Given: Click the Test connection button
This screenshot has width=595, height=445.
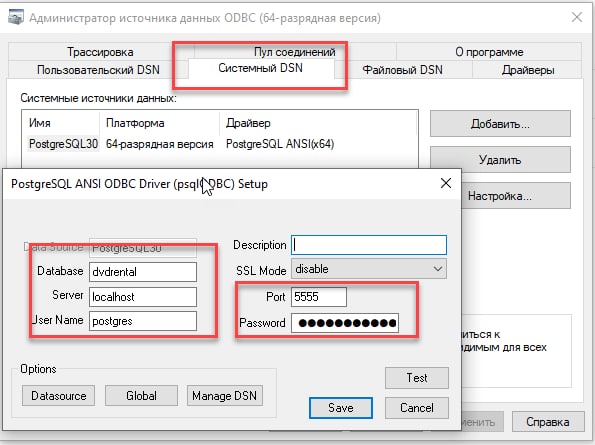Looking at the screenshot, I should [417, 378].
